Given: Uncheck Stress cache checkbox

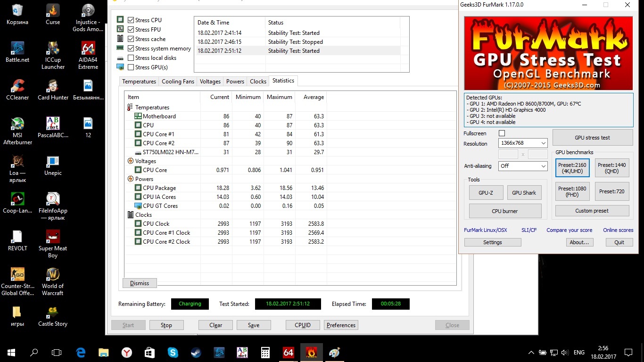Looking at the screenshot, I should (131, 39).
